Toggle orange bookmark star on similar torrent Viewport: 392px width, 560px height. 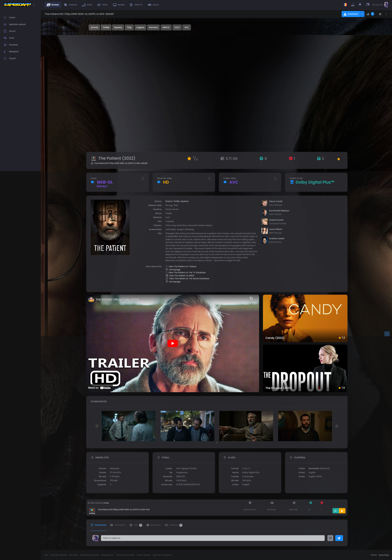coord(342,511)
